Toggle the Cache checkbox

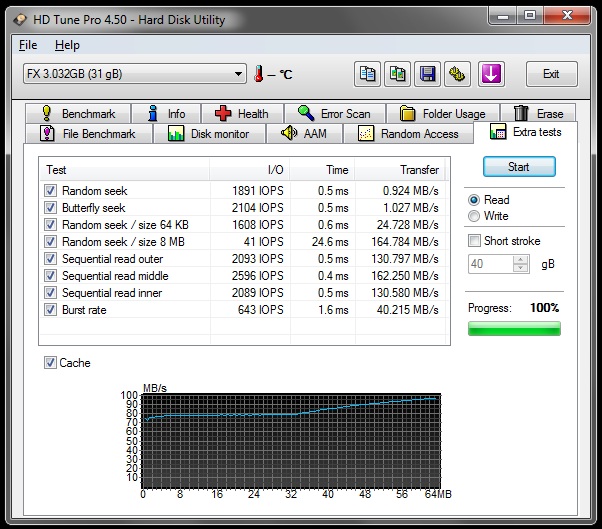50,363
